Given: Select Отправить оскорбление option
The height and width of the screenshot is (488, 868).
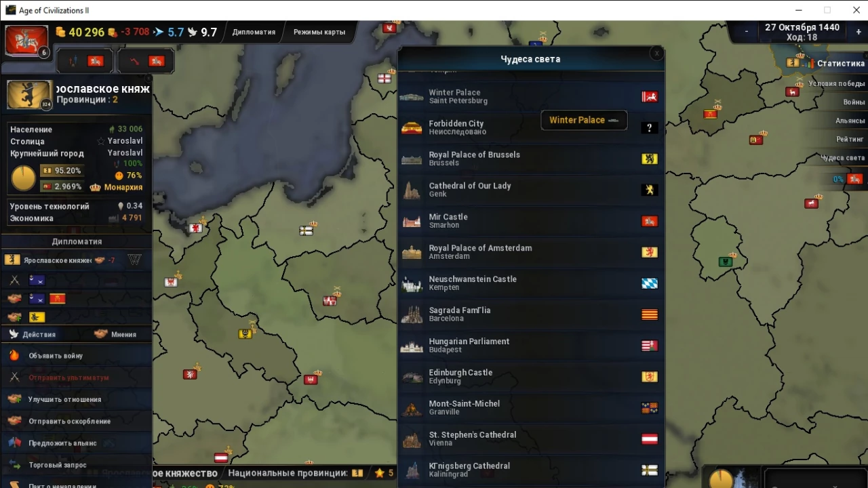Looking at the screenshot, I should click(x=69, y=421).
